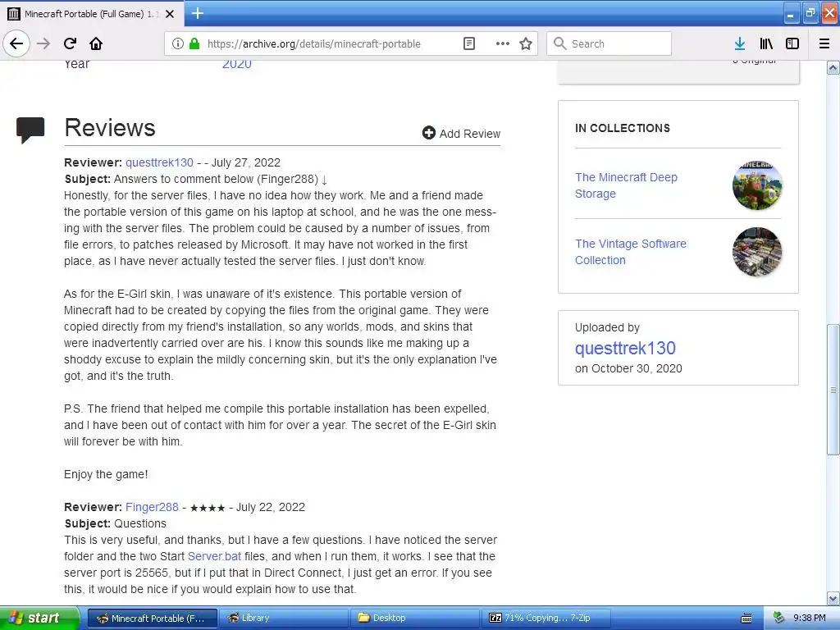The height and width of the screenshot is (630, 840).
Task: Open the Library bookshelf icon
Action: [766, 43]
